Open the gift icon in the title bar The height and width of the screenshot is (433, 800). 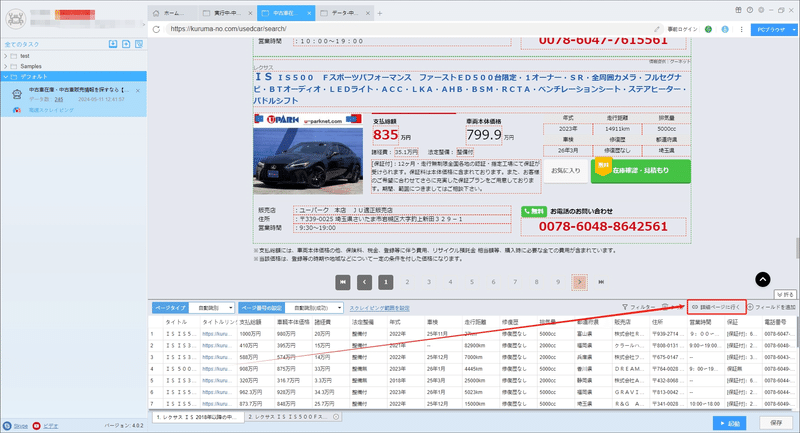click(738, 10)
